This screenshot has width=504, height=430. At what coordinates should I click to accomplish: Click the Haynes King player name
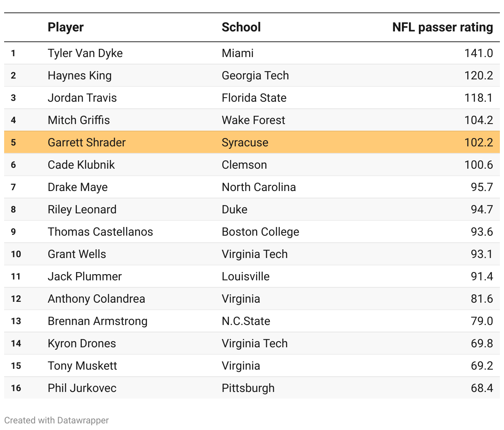(x=80, y=76)
